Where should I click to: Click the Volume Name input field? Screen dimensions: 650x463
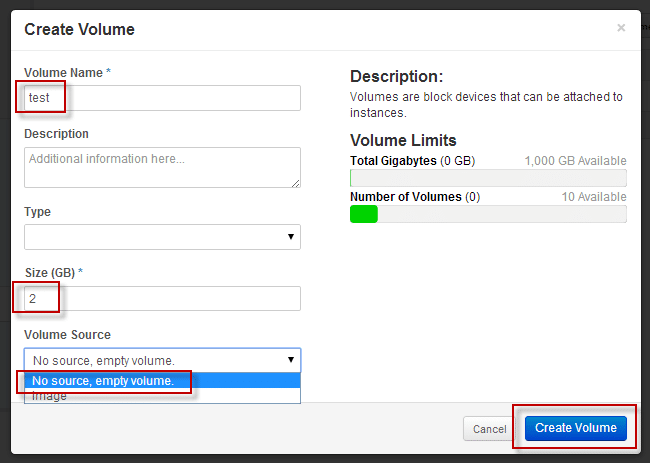click(162, 98)
